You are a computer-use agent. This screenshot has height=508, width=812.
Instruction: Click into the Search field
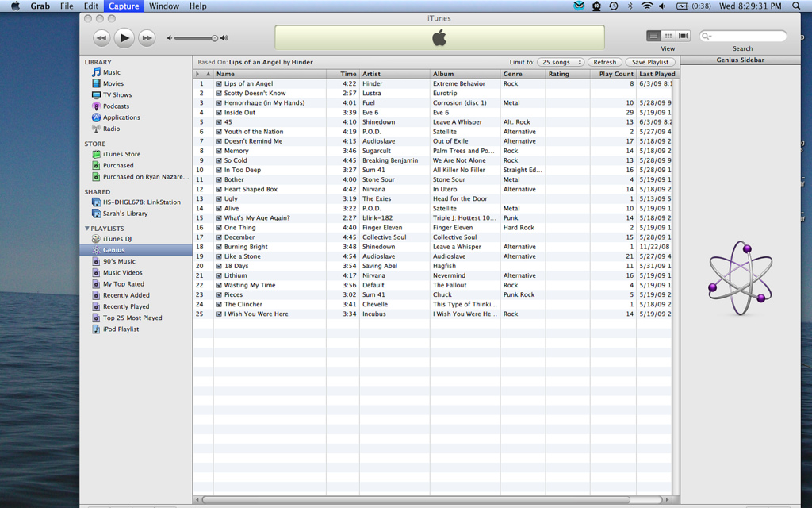click(x=742, y=37)
